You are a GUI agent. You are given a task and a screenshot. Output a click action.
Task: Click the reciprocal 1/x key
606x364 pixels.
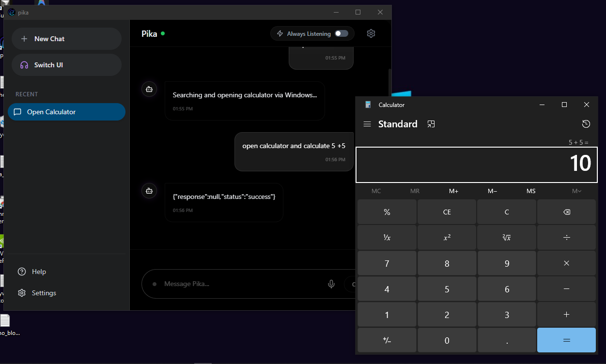387,237
